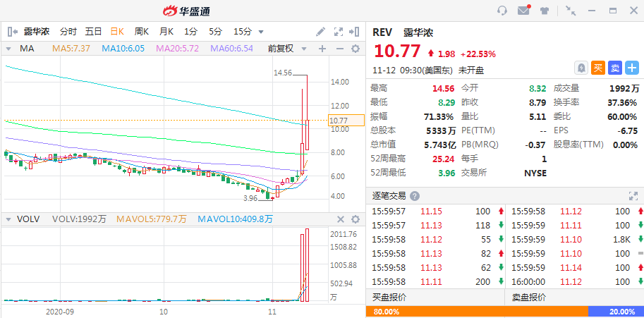This screenshot has width=644, height=318.
Task: Switch to 15分 fifteen-minute chart
Action: pos(243,32)
